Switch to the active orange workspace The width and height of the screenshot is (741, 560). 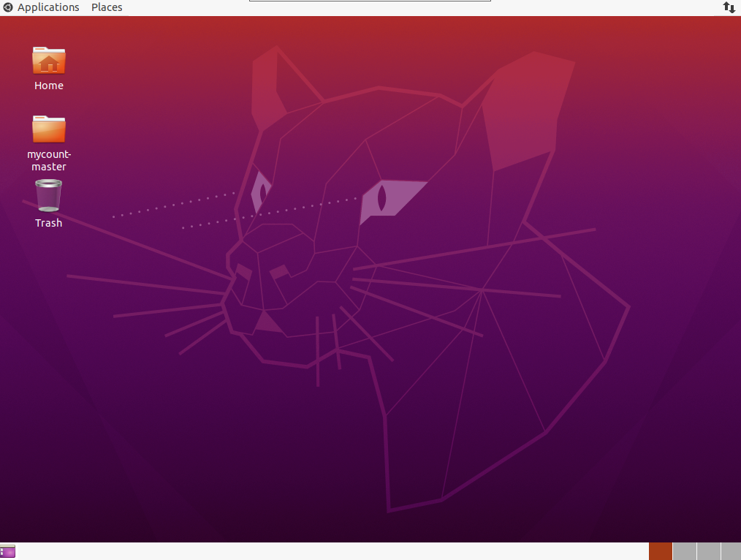[660, 551]
